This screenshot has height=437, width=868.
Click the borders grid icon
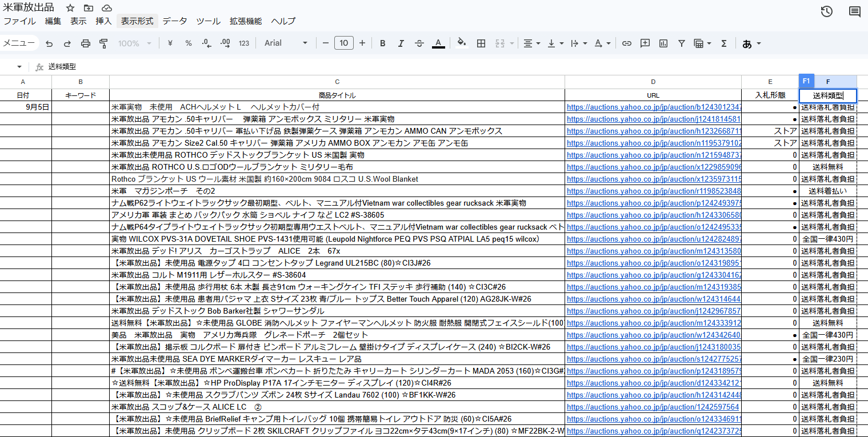click(481, 43)
